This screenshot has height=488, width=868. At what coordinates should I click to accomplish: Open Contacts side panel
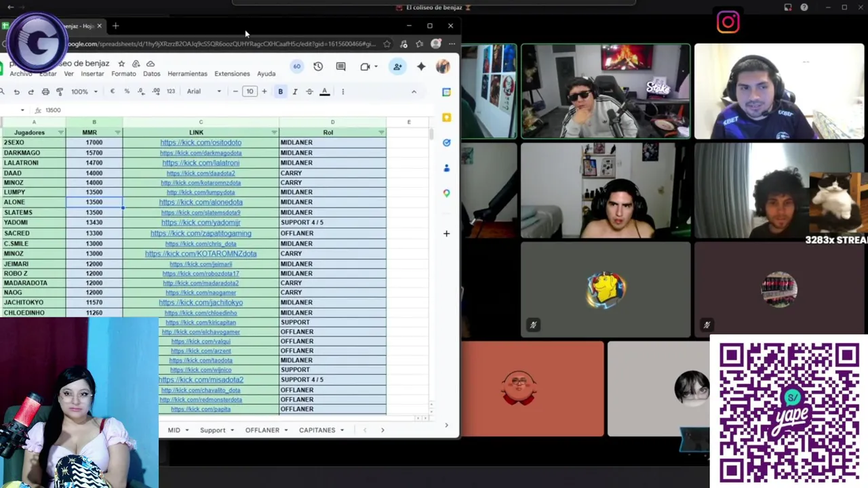446,167
